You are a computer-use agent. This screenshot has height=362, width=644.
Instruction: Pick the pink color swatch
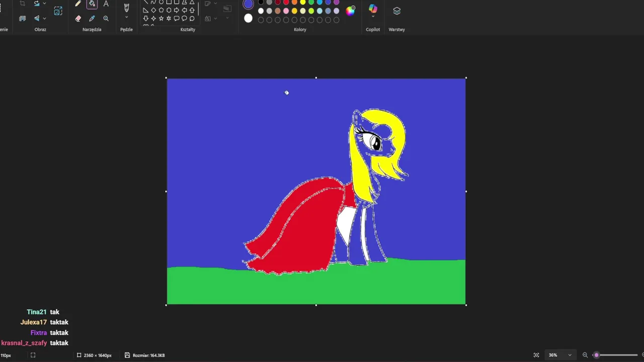pyautogui.click(x=286, y=11)
